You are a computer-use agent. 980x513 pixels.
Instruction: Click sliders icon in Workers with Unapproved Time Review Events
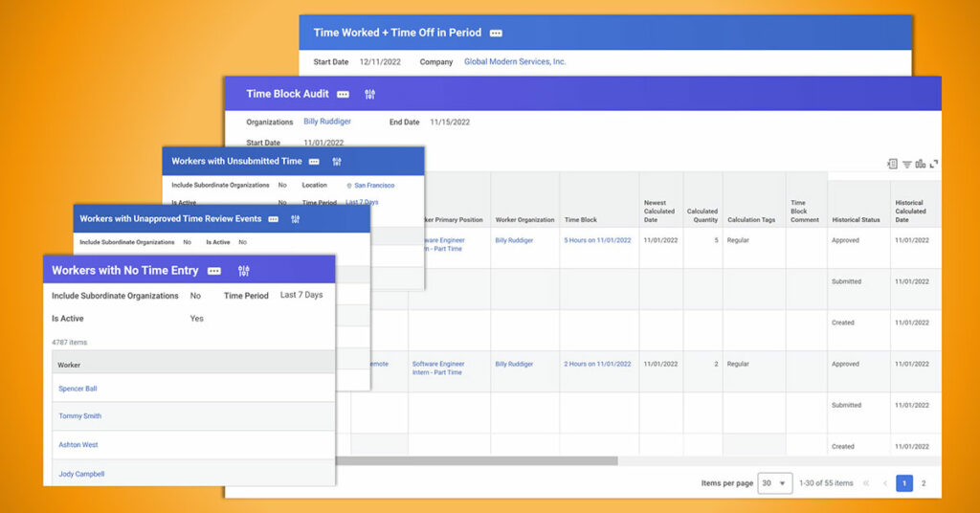click(296, 219)
